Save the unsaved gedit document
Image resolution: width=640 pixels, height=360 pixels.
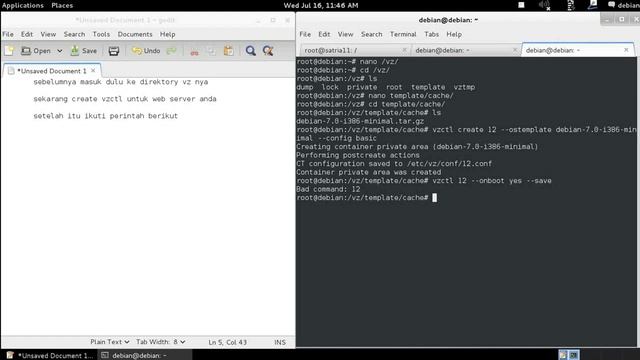coord(84,51)
